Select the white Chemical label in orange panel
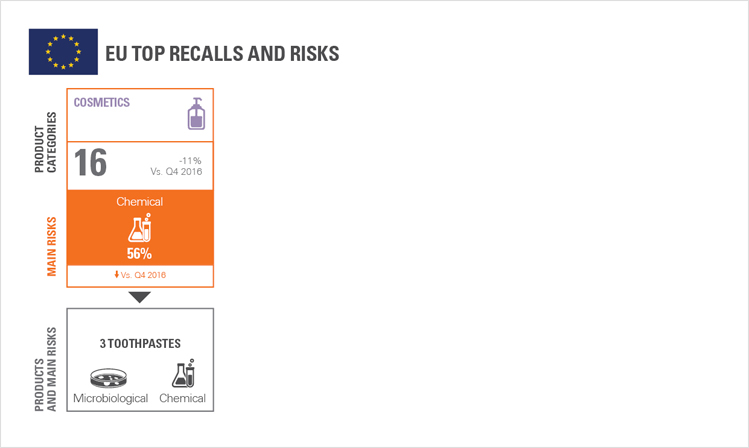Screen dimensions: 749x448 (139, 202)
